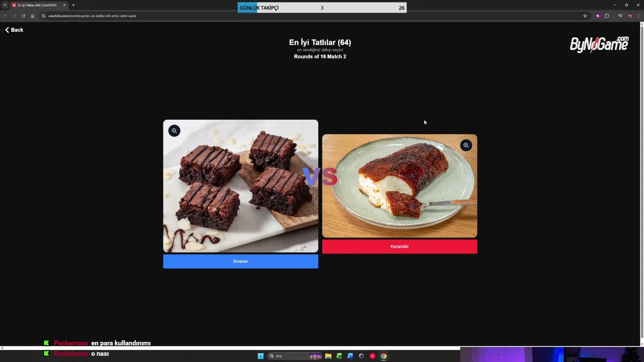Open the browser home page

[x=33, y=16]
